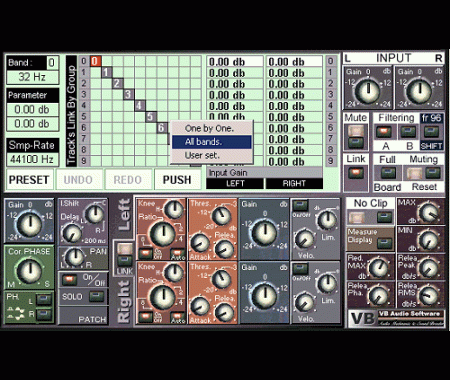Screen dimensions: 450x380
Task: Click the Band number field
Action: point(52,63)
